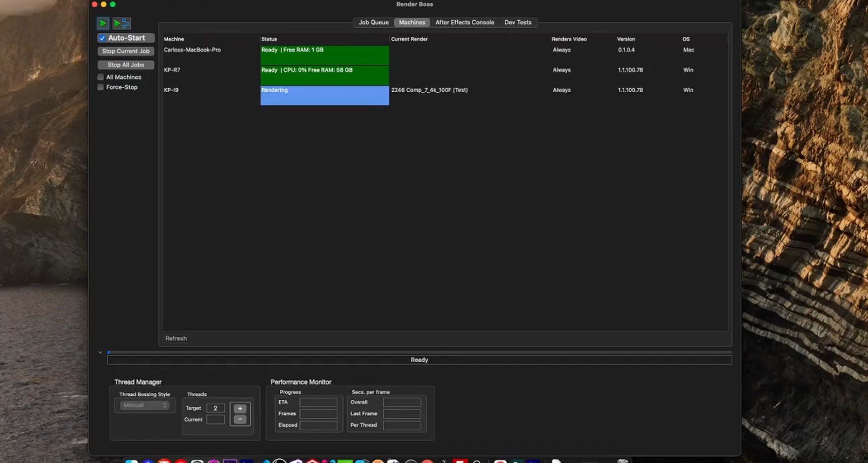The image size is (868, 463).
Task: Decrease thread target with minus button
Action: click(x=240, y=420)
